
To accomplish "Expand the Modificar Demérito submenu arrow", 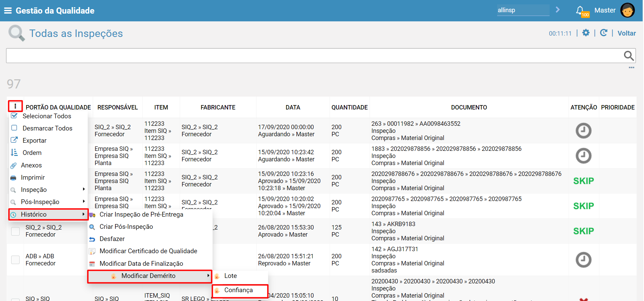I will [x=208, y=276].
